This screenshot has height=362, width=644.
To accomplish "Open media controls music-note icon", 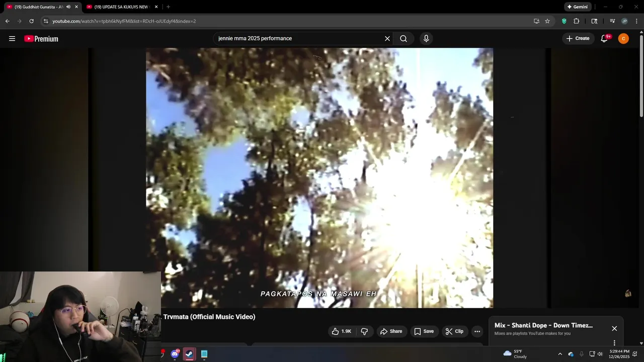I will (x=612, y=21).
